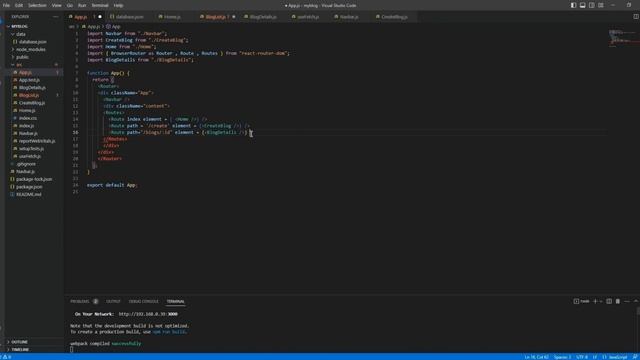Toggle primary side bar layout icon
This screenshot has width=640, height=360.
[573, 5]
